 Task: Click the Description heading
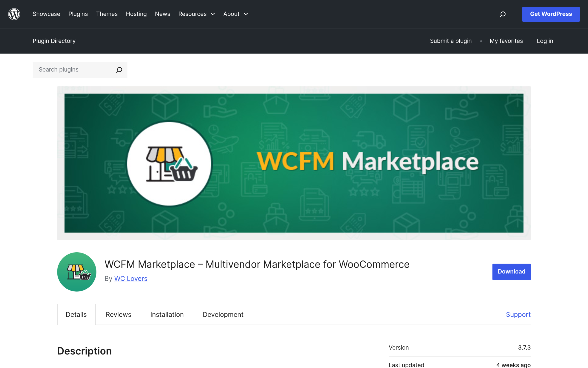pyautogui.click(x=84, y=351)
